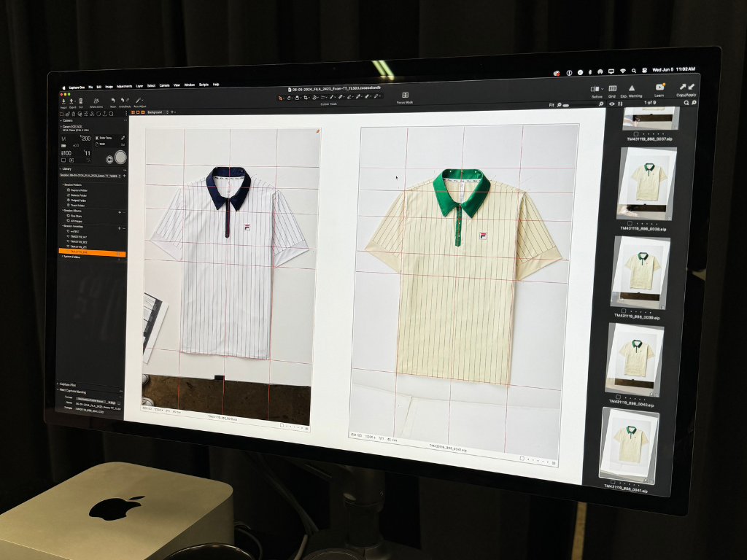Open the Five Stars album

pyautogui.click(x=76, y=216)
